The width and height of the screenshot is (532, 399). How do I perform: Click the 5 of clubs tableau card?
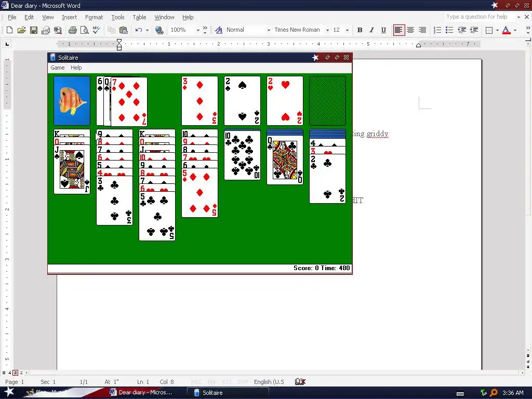157,216
